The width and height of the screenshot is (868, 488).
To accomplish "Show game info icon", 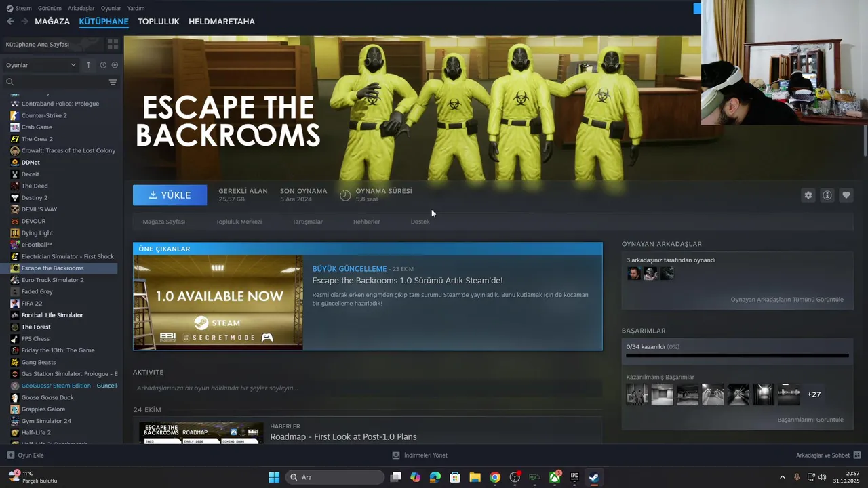I will click(827, 195).
